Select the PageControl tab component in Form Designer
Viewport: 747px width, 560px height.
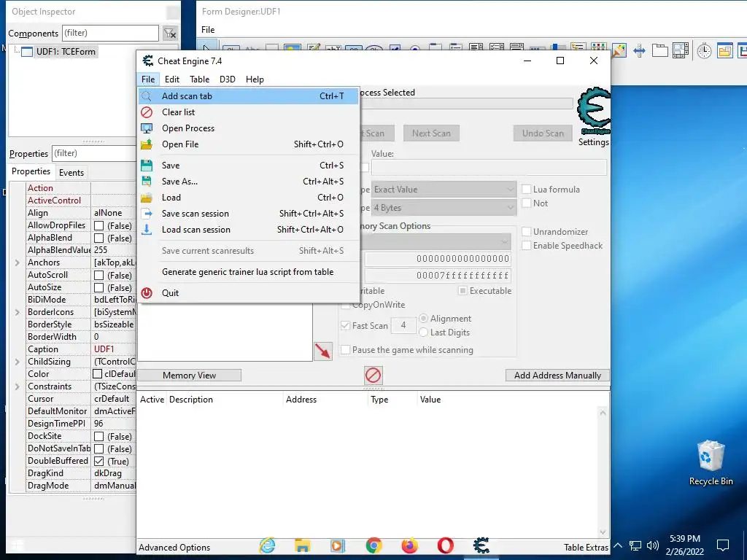point(659,50)
